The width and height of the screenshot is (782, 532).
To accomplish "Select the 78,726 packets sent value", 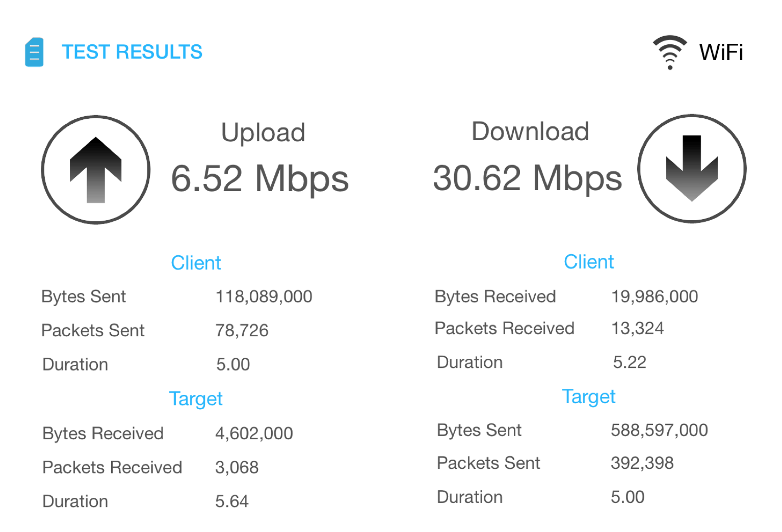I will click(x=242, y=331).
